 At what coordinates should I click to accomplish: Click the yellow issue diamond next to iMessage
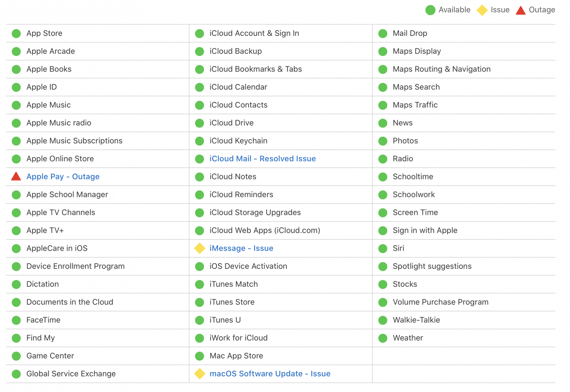(199, 248)
